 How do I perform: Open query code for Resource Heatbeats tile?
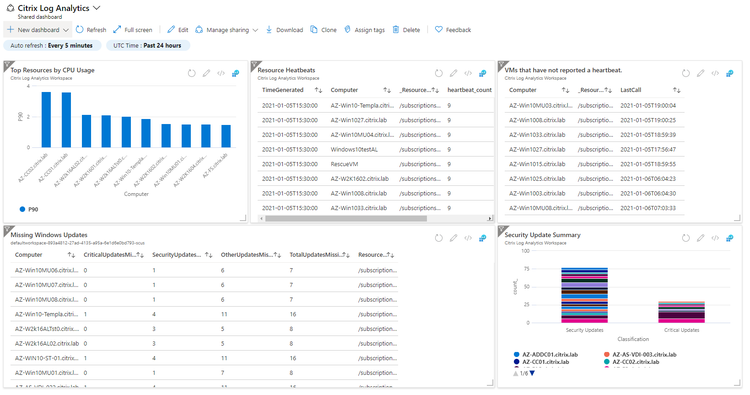468,73
